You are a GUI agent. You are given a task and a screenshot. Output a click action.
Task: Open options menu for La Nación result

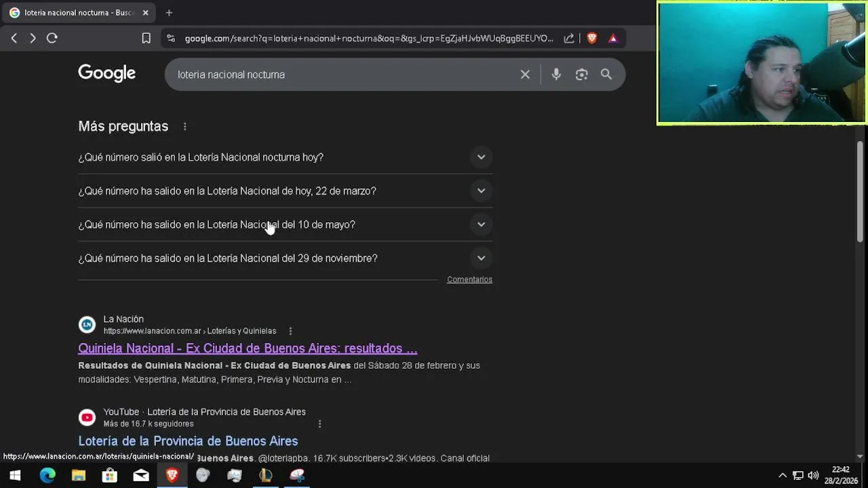pos(290,331)
